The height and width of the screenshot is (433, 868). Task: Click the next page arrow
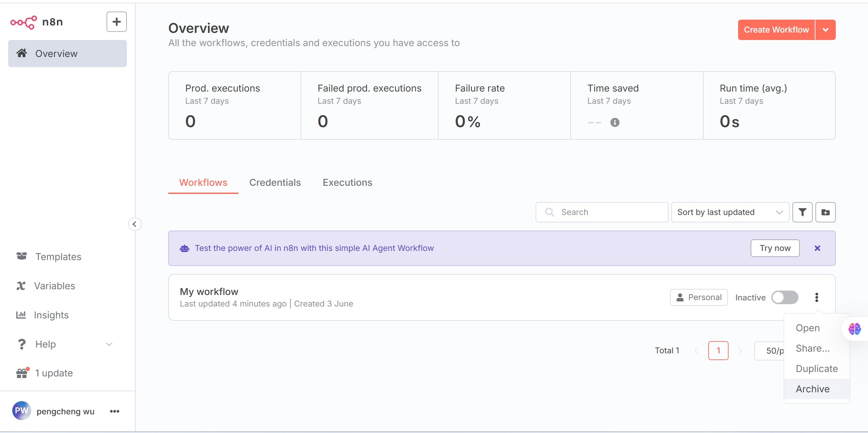tap(740, 351)
